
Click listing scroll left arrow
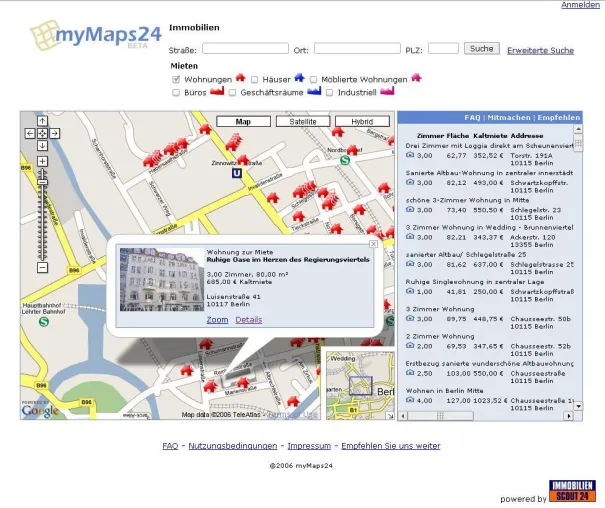(403, 416)
